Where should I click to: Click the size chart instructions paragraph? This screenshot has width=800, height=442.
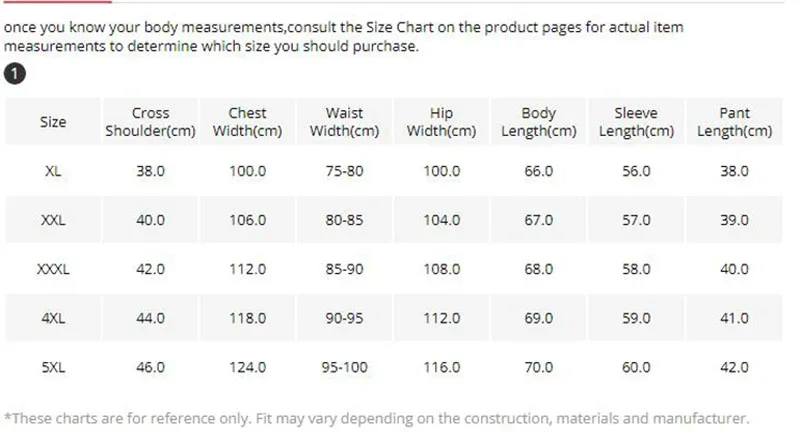pos(343,37)
